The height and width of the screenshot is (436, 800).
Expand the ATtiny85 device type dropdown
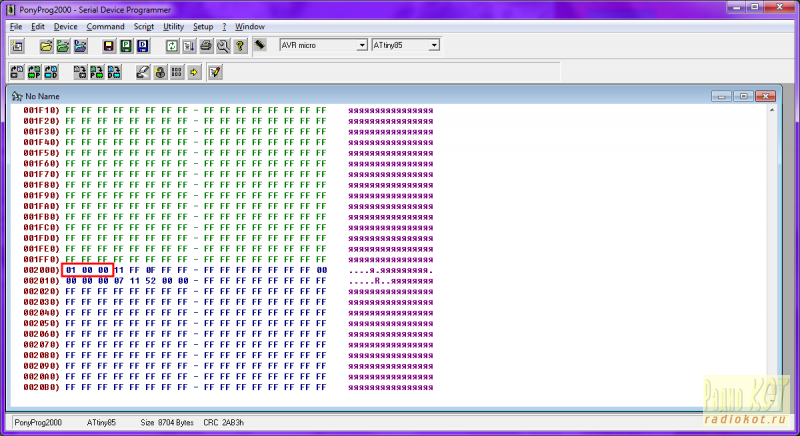coord(434,45)
